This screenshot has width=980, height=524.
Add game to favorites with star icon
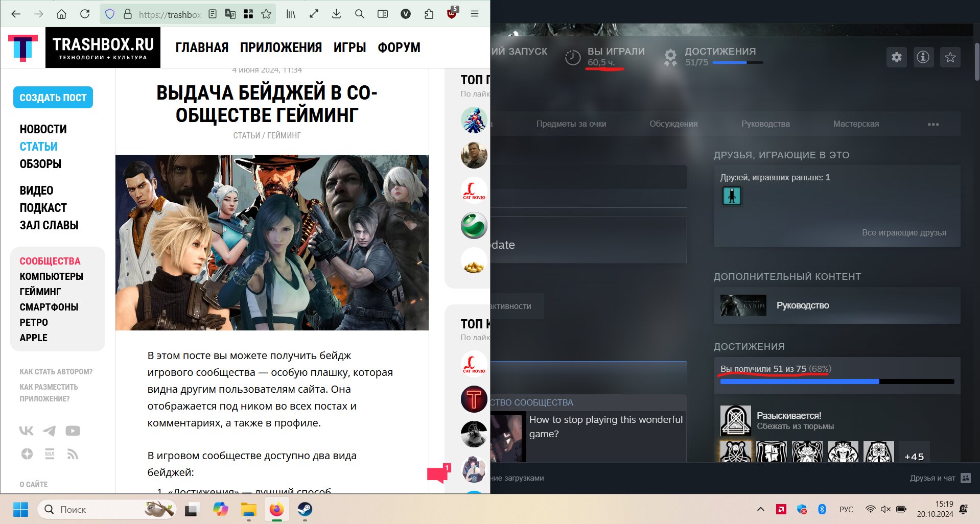coord(950,57)
